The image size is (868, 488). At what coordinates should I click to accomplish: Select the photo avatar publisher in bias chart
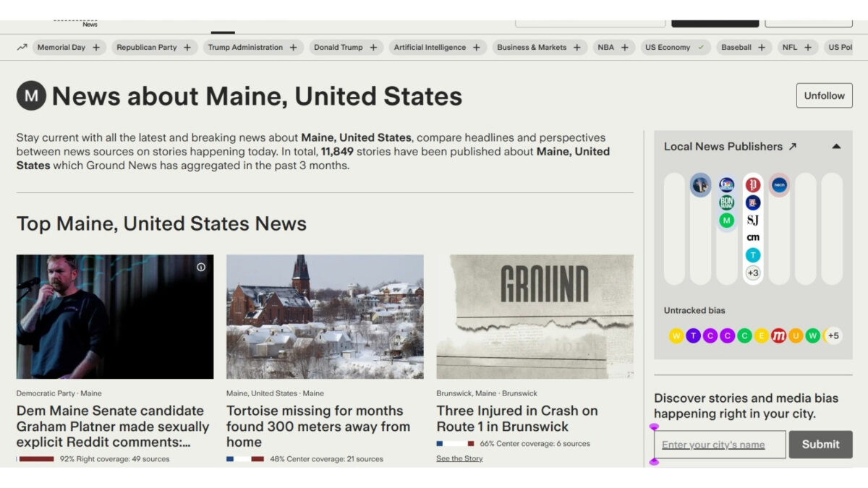tap(700, 184)
